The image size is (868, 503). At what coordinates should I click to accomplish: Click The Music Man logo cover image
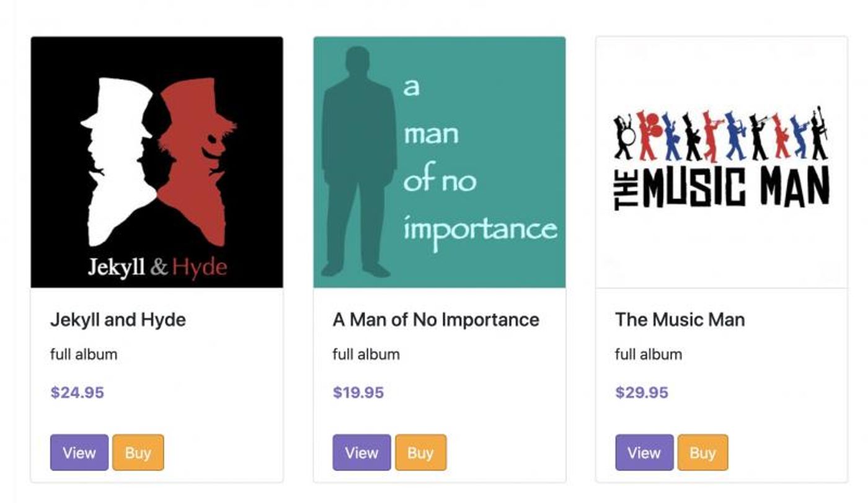tap(722, 162)
